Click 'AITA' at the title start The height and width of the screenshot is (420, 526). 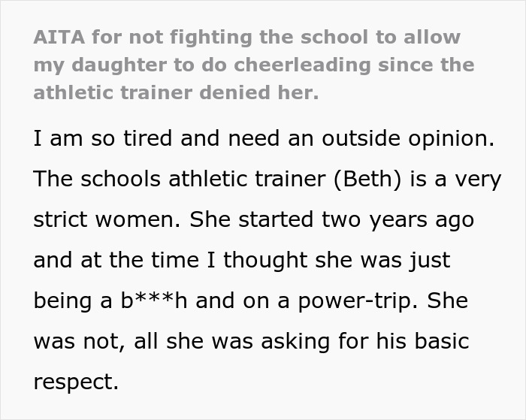pos(59,37)
